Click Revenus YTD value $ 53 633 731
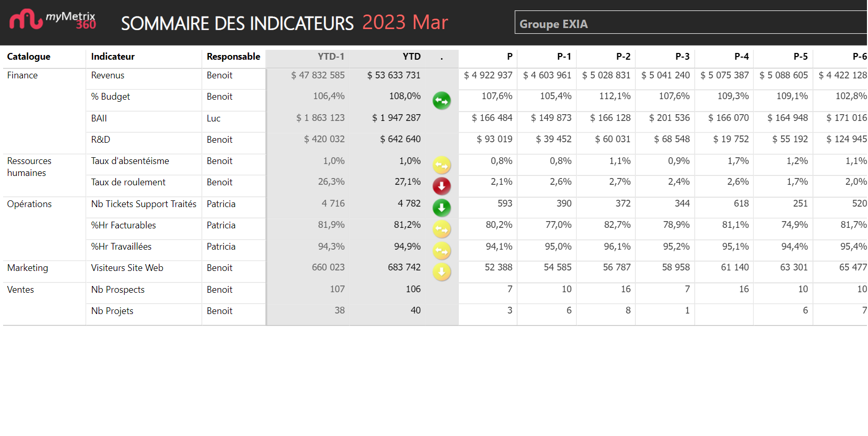Viewport: 868px width, 436px height. (394, 75)
